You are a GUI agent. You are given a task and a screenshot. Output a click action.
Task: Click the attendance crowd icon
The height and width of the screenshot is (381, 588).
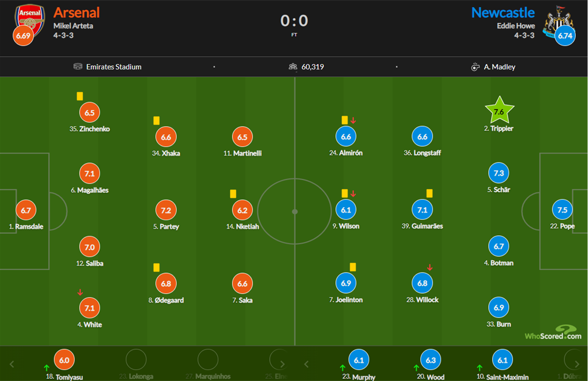pyautogui.click(x=293, y=67)
